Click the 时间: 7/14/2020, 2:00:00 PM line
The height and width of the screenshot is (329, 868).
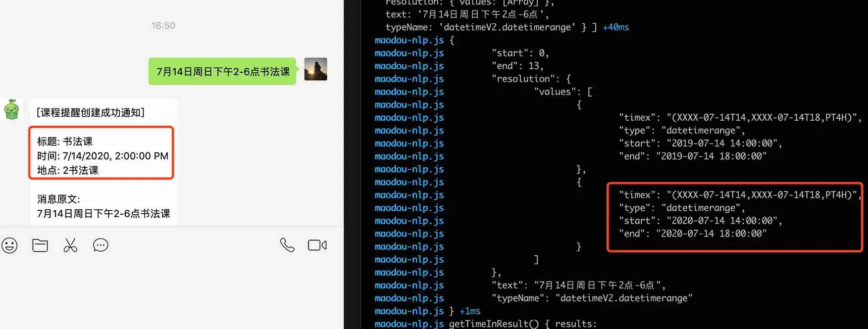tap(103, 156)
